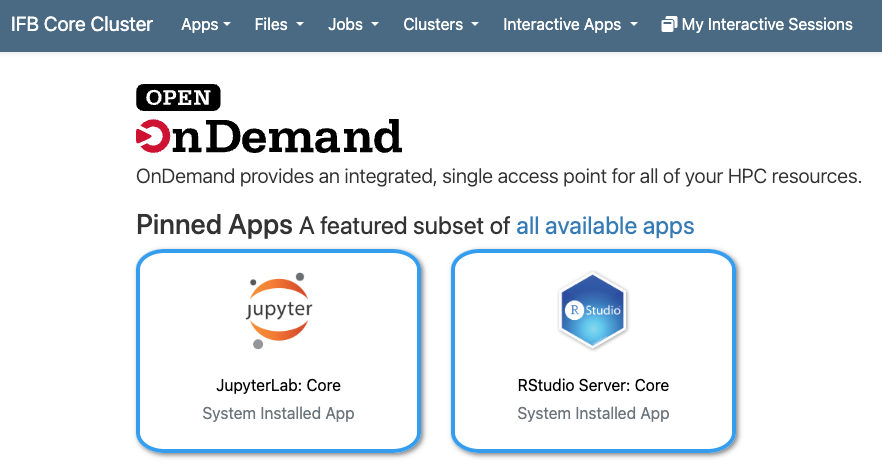The height and width of the screenshot is (473, 882).
Task: Launch the RStudio Server: Core app title
Action: (x=593, y=385)
